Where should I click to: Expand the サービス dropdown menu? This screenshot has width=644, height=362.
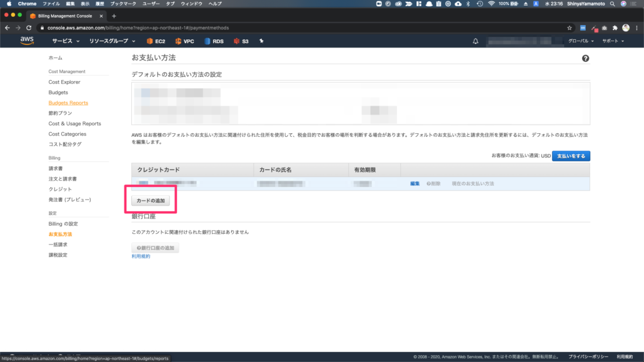click(66, 41)
